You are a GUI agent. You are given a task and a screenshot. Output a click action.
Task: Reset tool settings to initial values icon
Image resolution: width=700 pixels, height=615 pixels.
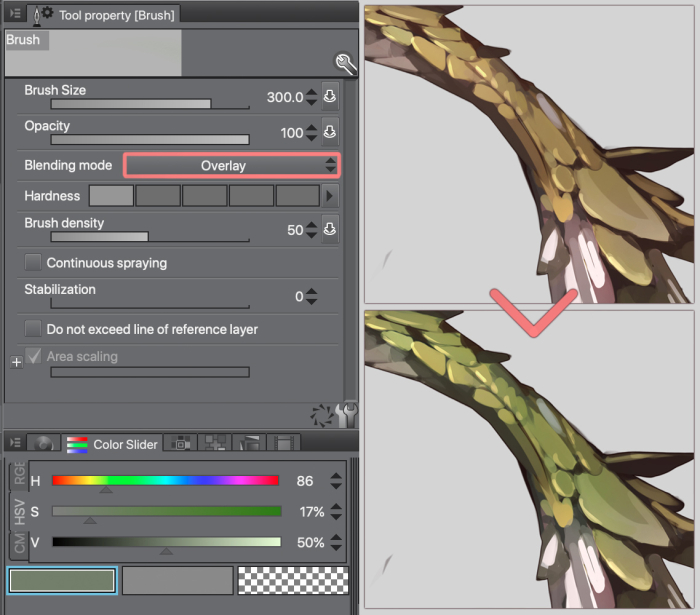click(322, 414)
